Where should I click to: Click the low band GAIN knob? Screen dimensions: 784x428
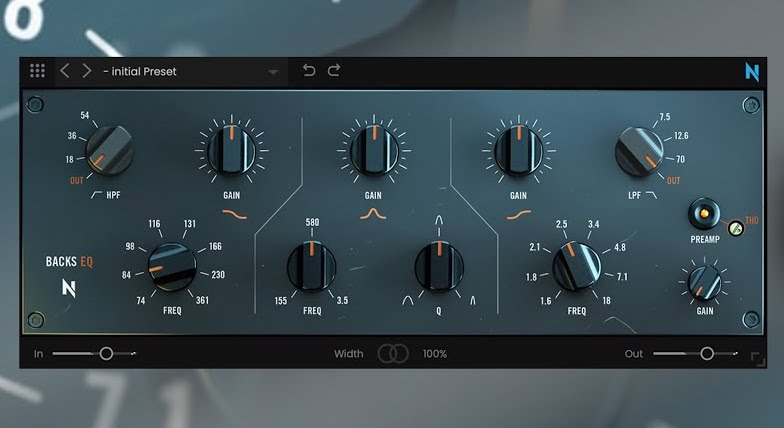tap(234, 150)
